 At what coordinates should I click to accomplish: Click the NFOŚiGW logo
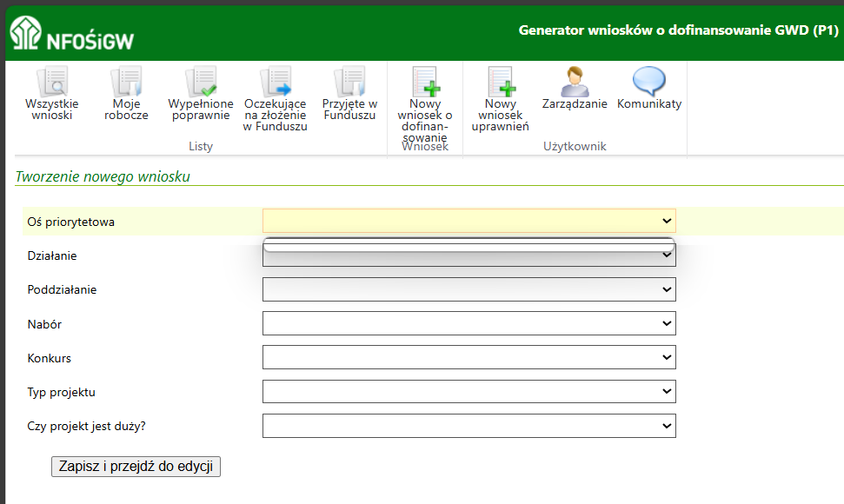point(71,33)
